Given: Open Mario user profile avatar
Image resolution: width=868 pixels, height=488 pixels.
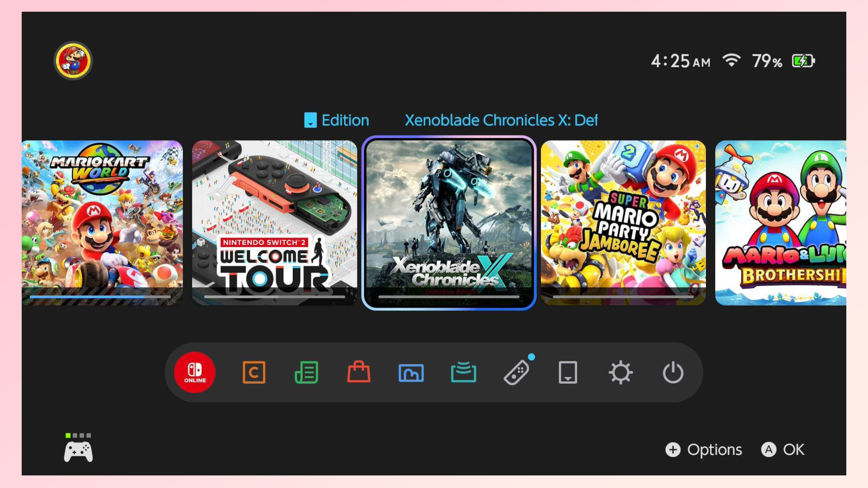Looking at the screenshot, I should [73, 61].
